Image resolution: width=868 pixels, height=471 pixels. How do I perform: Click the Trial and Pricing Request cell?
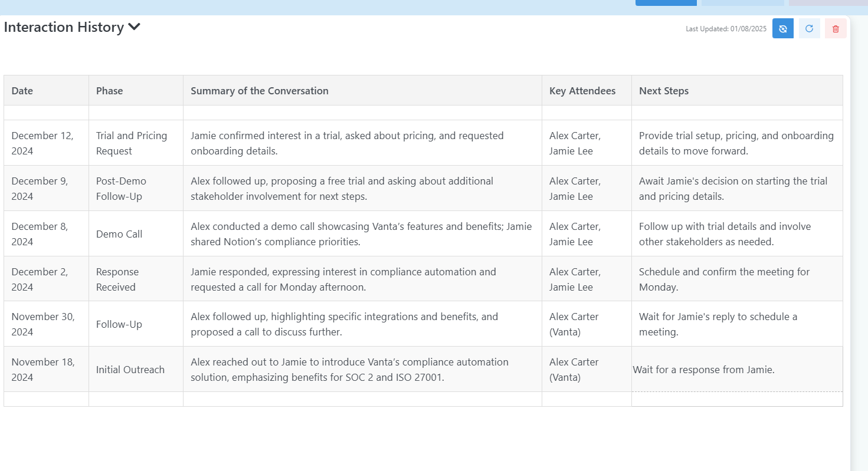click(132, 143)
